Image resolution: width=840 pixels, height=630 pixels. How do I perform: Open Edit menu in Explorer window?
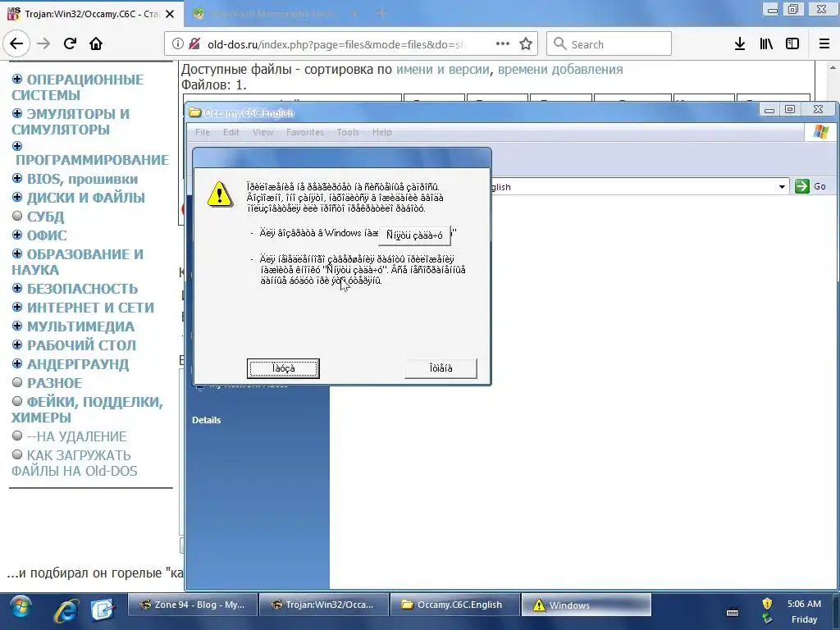(231, 132)
